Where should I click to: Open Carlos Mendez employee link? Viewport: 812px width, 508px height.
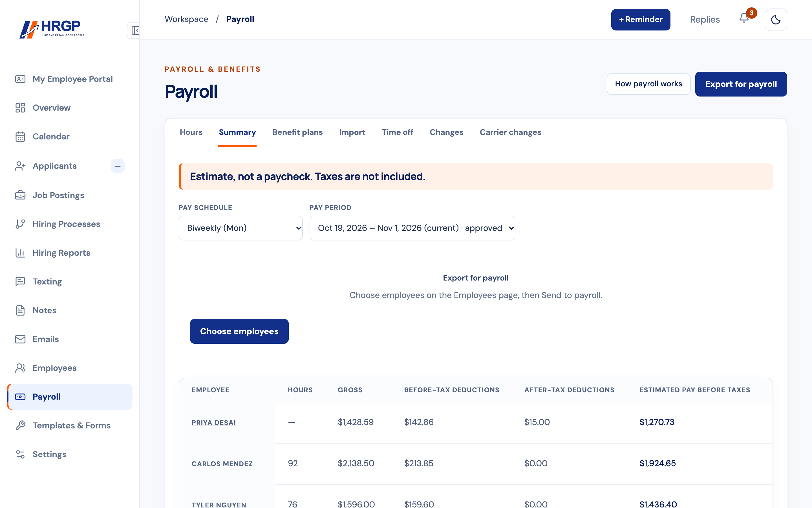point(222,464)
